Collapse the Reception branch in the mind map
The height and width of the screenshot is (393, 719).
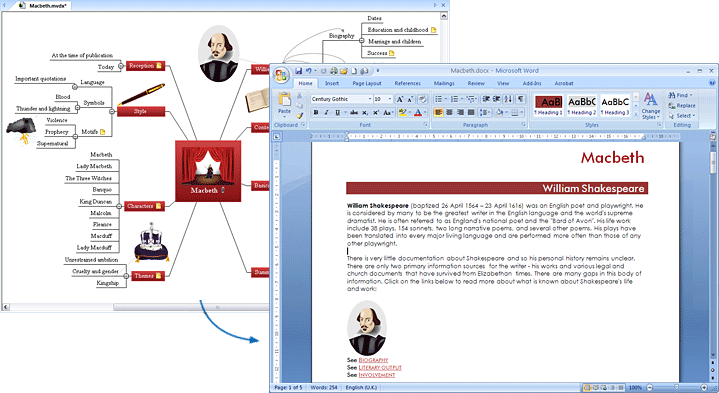point(121,66)
